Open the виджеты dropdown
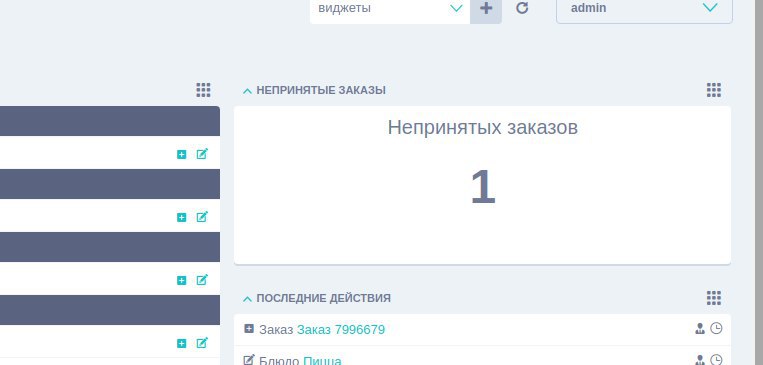The width and height of the screenshot is (763, 365). (x=390, y=9)
